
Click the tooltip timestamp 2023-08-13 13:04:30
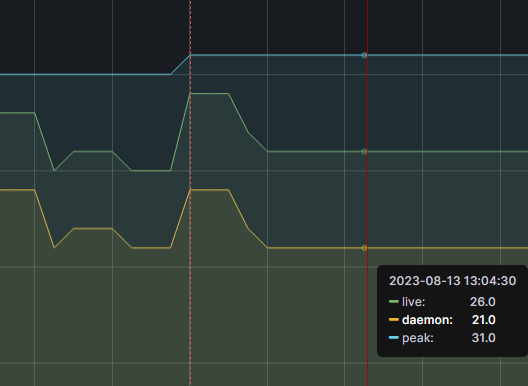click(452, 281)
